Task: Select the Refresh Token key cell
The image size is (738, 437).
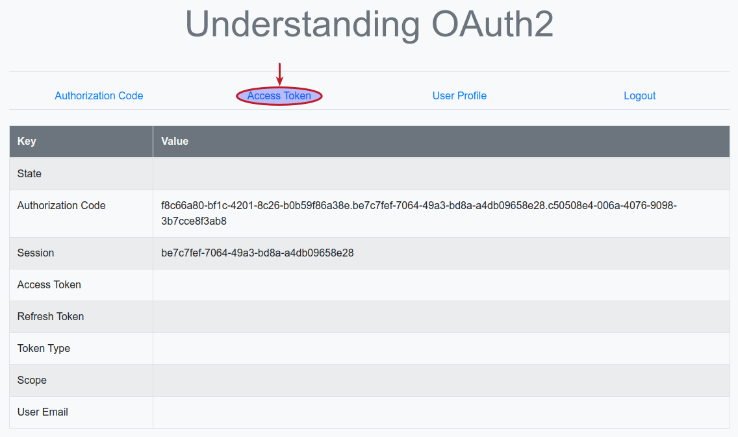Action: (51, 317)
